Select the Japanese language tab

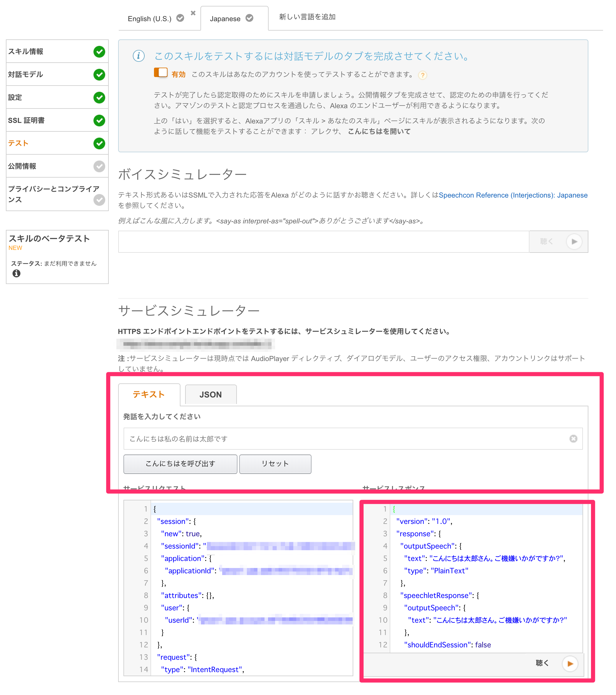225,19
